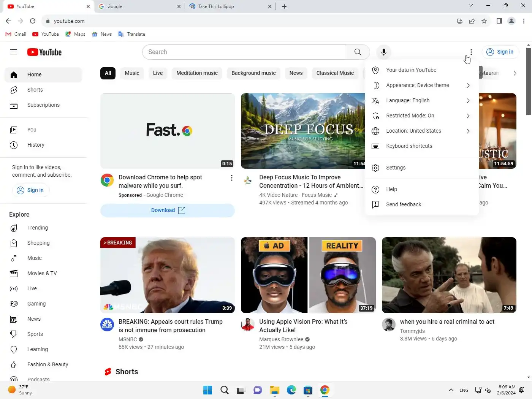
Task: Click the Download Chrome ad button
Action: 168,211
